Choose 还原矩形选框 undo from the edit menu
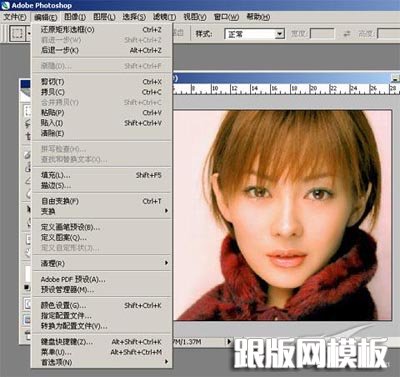Viewport: 400px width, 377px height. pyautogui.click(x=102, y=30)
